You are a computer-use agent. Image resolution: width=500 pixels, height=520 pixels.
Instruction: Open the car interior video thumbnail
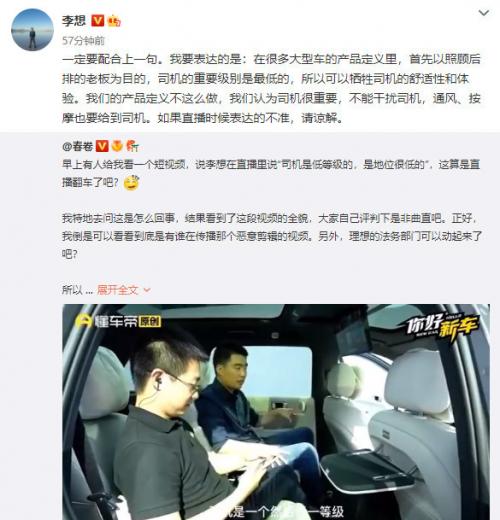click(276, 412)
